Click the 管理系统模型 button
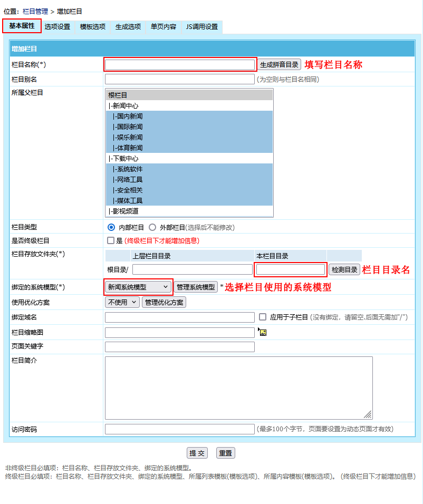 [196, 287]
